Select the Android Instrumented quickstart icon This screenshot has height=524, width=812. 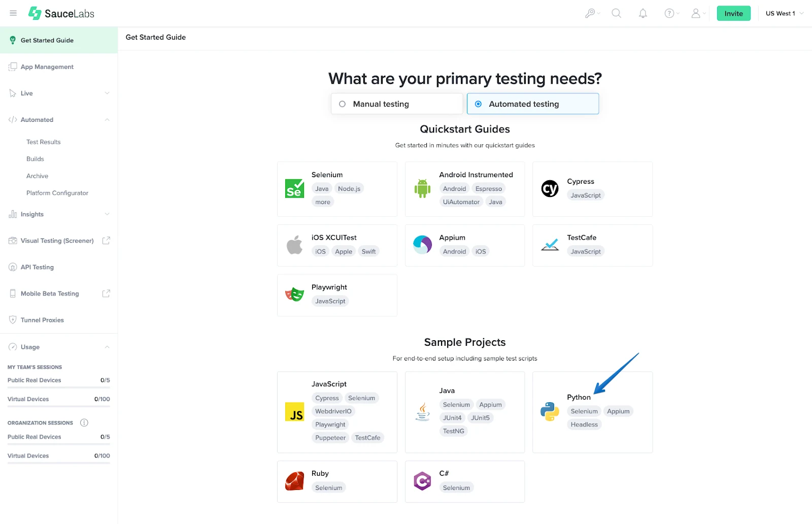tap(422, 188)
